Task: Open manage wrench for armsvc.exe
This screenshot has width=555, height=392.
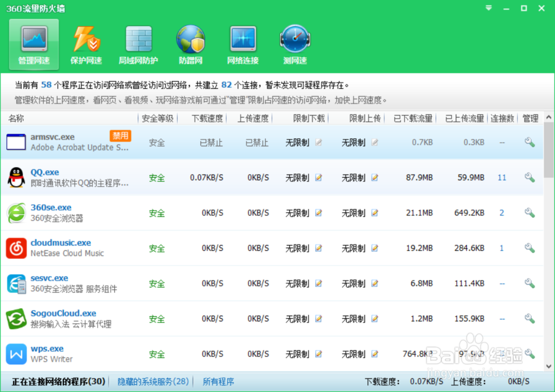Action: pos(529,142)
